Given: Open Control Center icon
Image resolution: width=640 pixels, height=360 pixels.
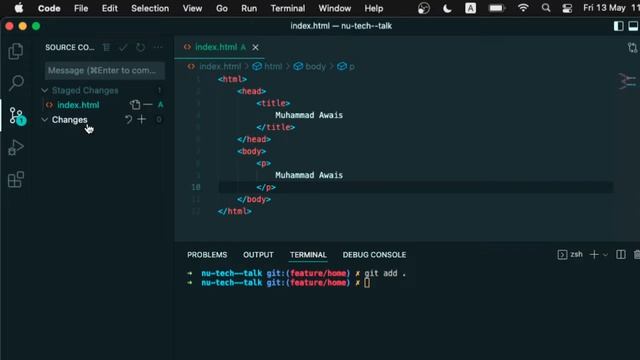Looking at the screenshot, I should [567, 8].
